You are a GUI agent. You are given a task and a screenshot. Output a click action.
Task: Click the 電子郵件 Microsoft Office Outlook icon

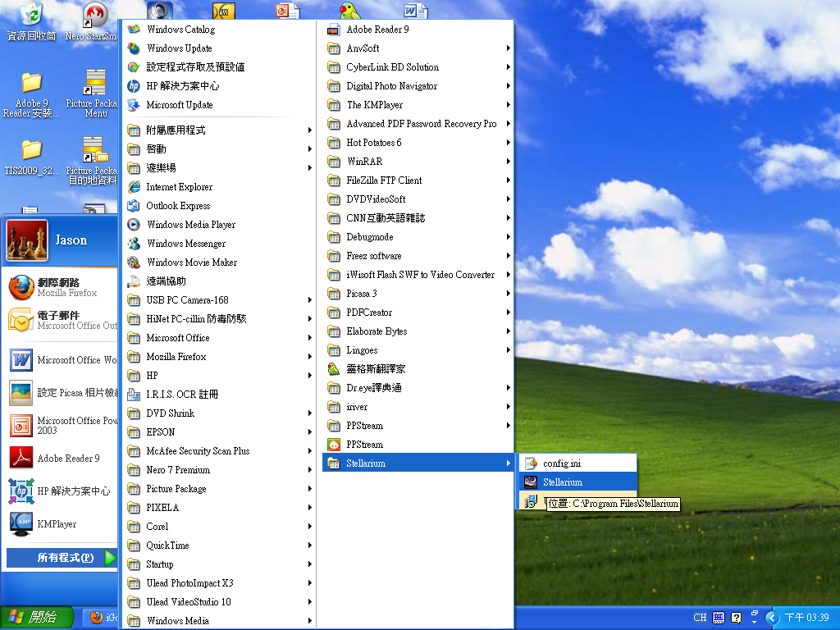[21, 321]
